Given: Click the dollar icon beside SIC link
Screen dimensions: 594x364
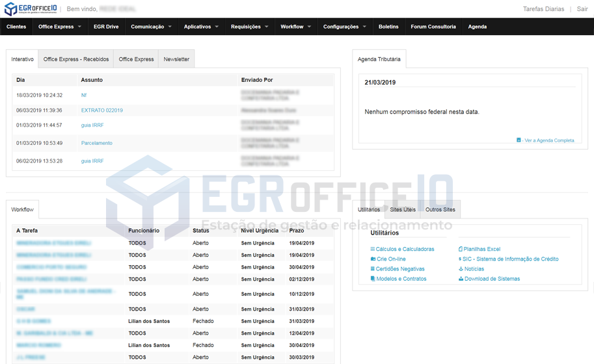Looking at the screenshot, I should [x=460, y=259].
